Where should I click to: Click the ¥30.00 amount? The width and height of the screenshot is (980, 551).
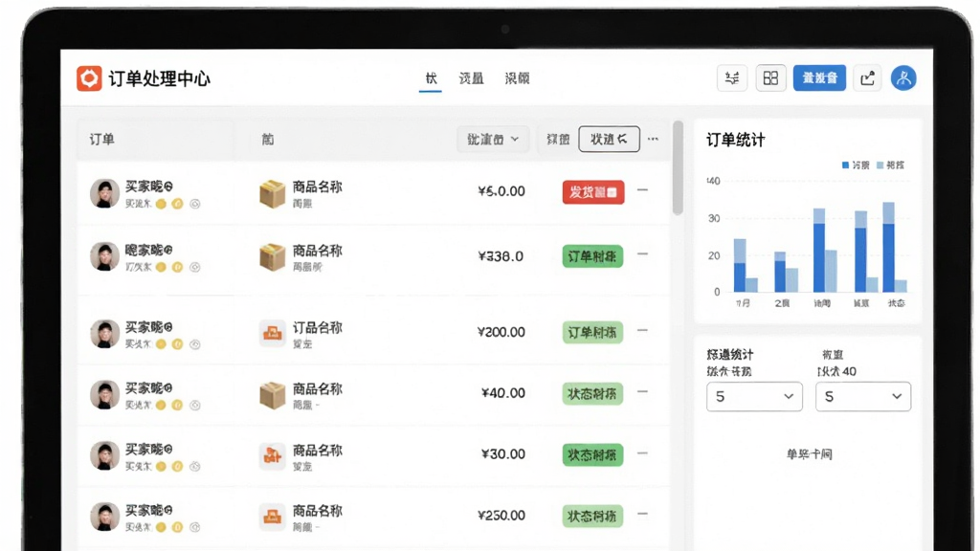[503, 454]
